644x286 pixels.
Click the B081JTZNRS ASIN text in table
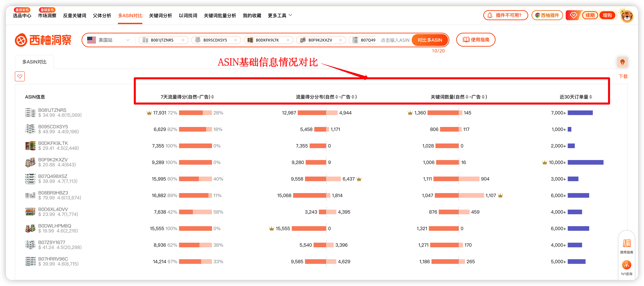pos(52,110)
